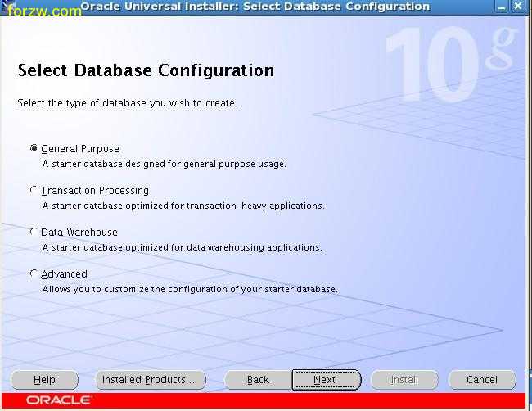Click the Select Database Configuration heading
Viewport: 532px width, 411px height.
pyautogui.click(x=146, y=70)
